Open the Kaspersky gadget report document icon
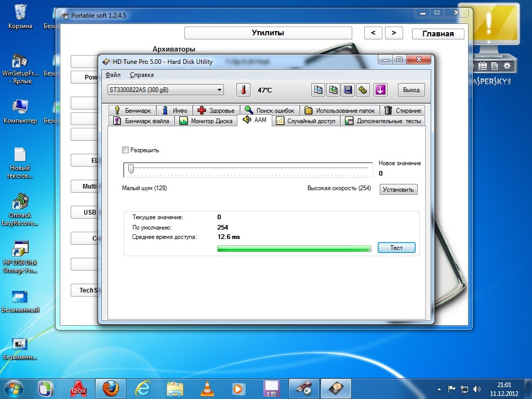532x399 pixels. coord(495,66)
